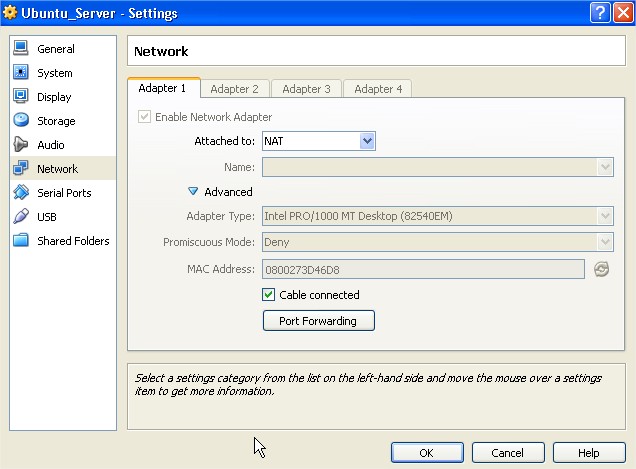Open Serial Ports category icon
The image size is (636, 469).
[x=20, y=193]
